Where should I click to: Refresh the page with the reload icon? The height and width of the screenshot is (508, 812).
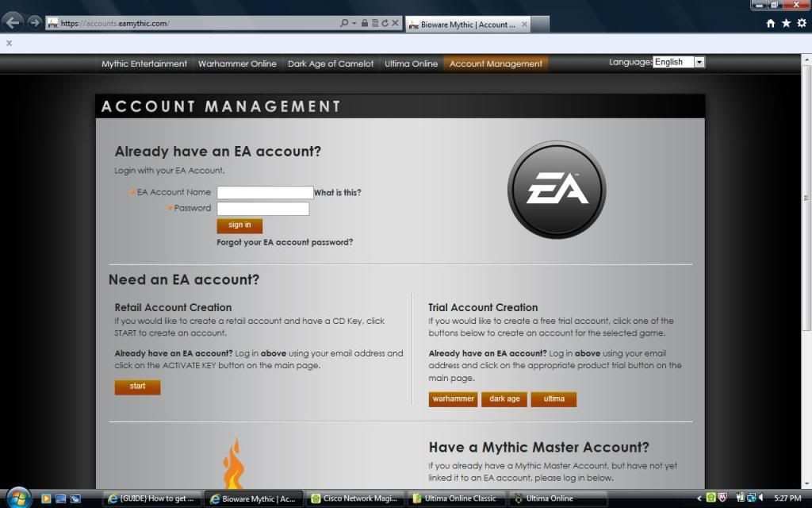pyautogui.click(x=385, y=23)
